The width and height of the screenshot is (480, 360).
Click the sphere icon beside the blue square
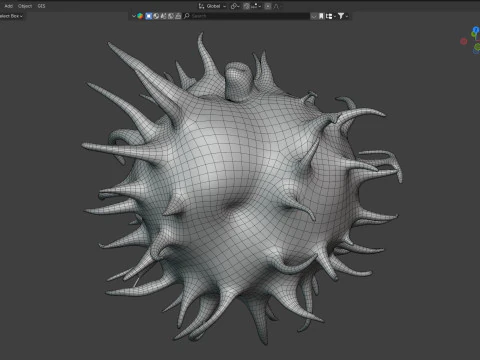[x=156, y=16]
